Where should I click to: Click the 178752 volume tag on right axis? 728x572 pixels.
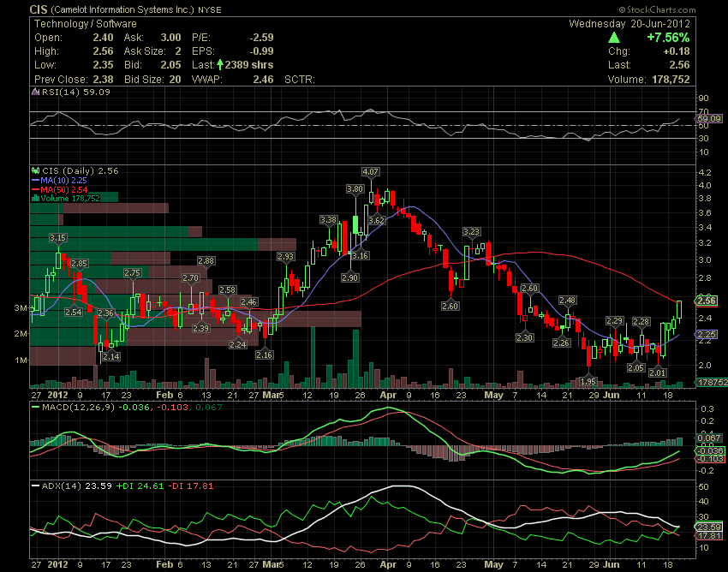tap(711, 382)
